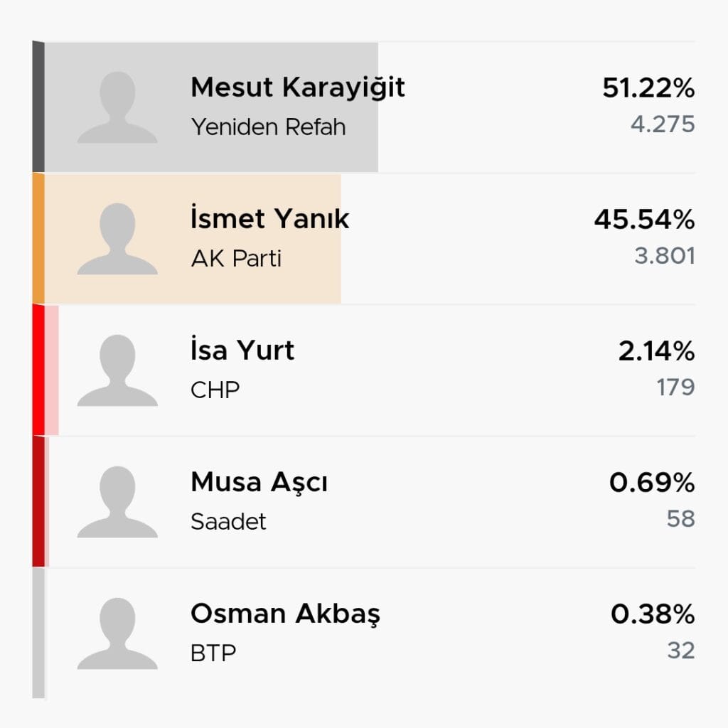The image size is (728, 728).
Task: Click Mesut Karayiğit's avatar placeholder icon
Action: click(x=117, y=107)
